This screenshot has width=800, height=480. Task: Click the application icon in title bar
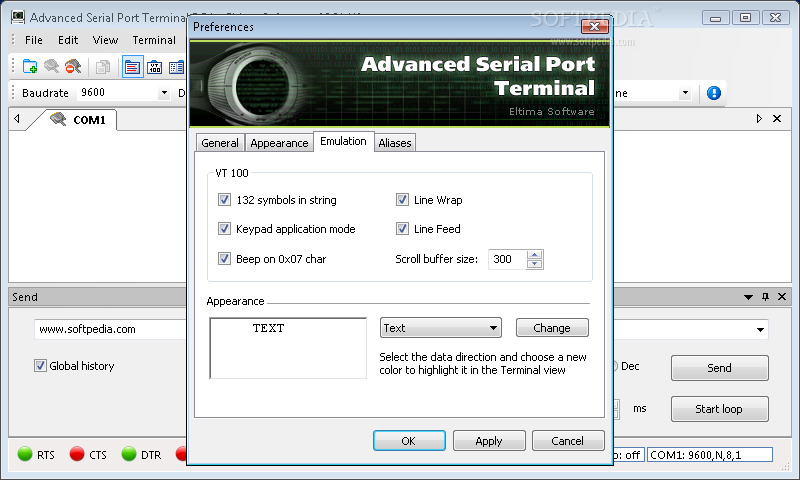click(18, 17)
